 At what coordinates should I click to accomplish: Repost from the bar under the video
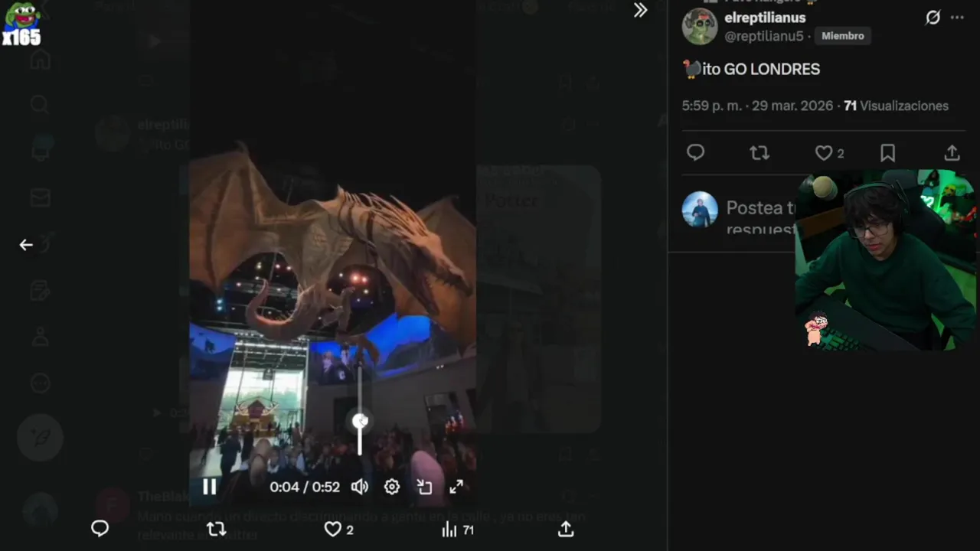[x=217, y=529]
